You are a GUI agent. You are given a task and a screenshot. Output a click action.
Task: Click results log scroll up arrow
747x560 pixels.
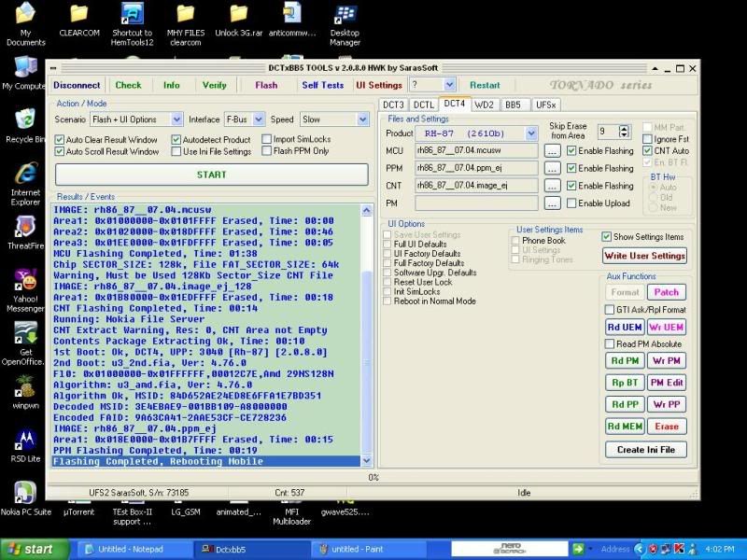pyautogui.click(x=366, y=210)
